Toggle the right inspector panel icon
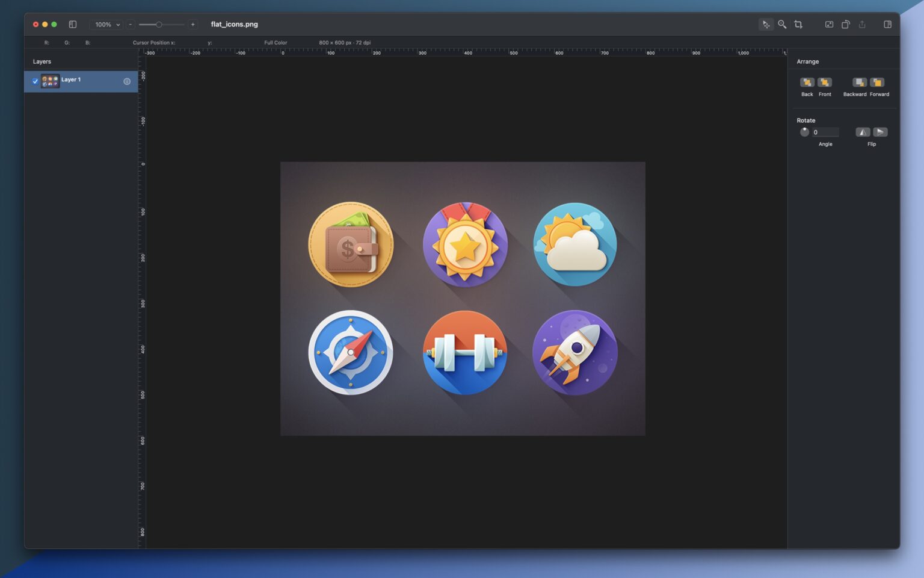 (887, 25)
